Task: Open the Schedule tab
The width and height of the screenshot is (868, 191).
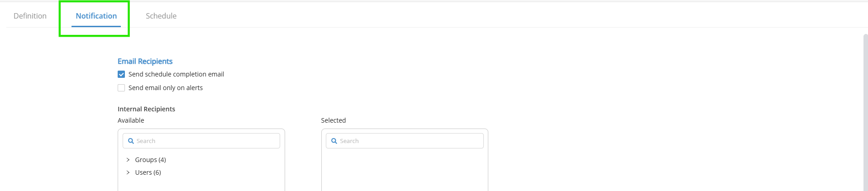Action: pyautogui.click(x=161, y=16)
